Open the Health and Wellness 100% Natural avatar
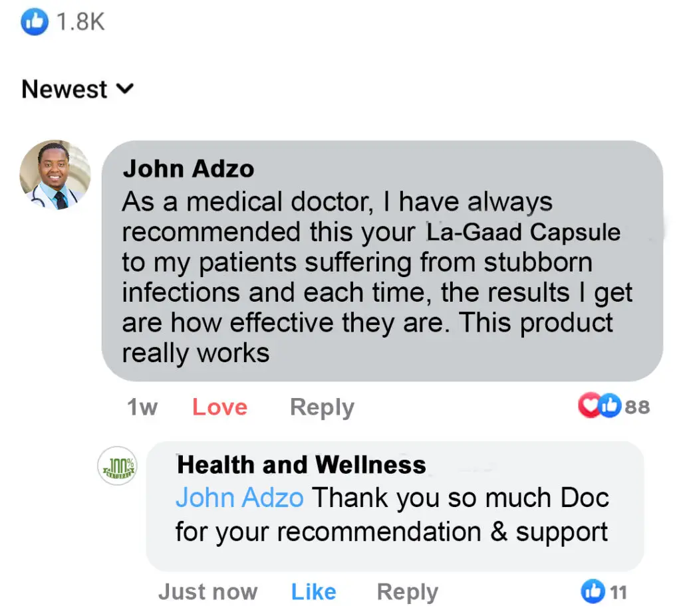The image size is (681, 616). tap(117, 466)
